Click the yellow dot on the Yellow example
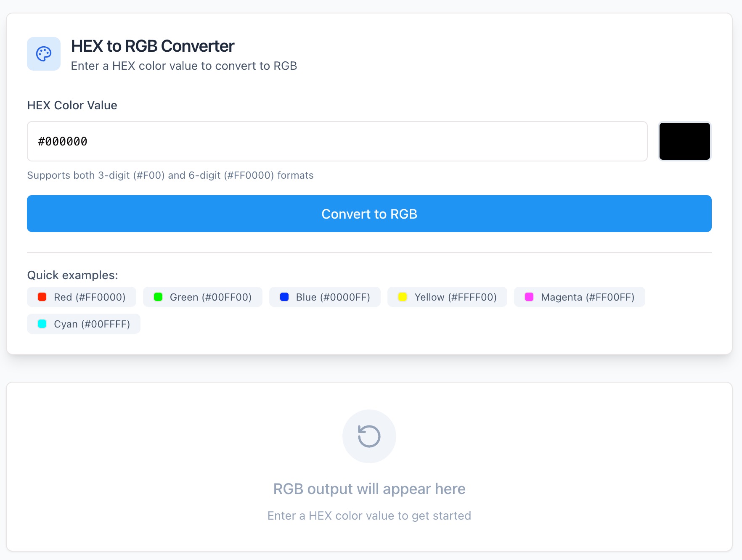This screenshot has width=742, height=560. (403, 297)
